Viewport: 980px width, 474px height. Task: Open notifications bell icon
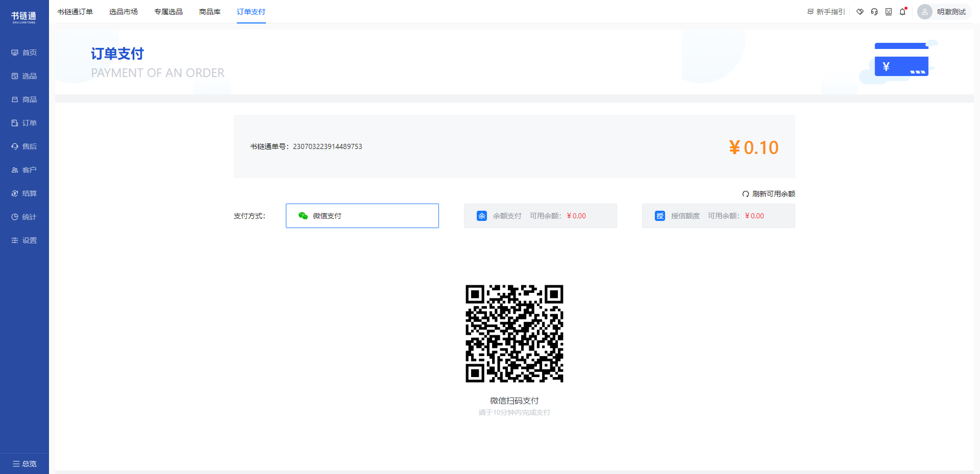click(903, 12)
